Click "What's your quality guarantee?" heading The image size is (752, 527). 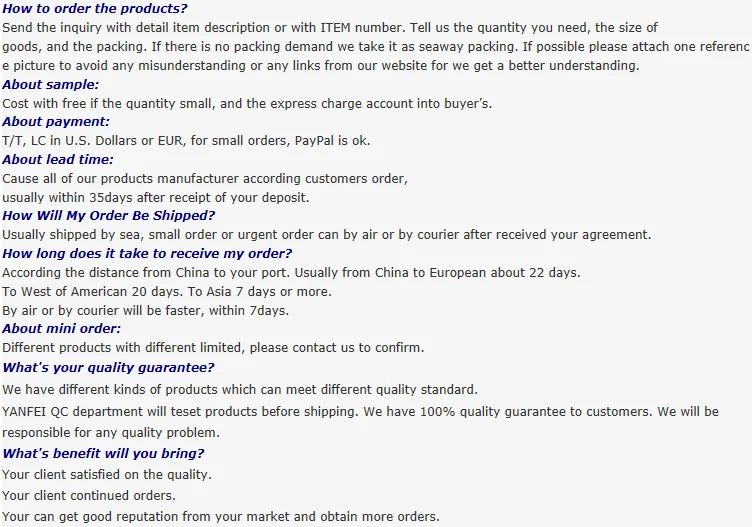coord(108,367)
